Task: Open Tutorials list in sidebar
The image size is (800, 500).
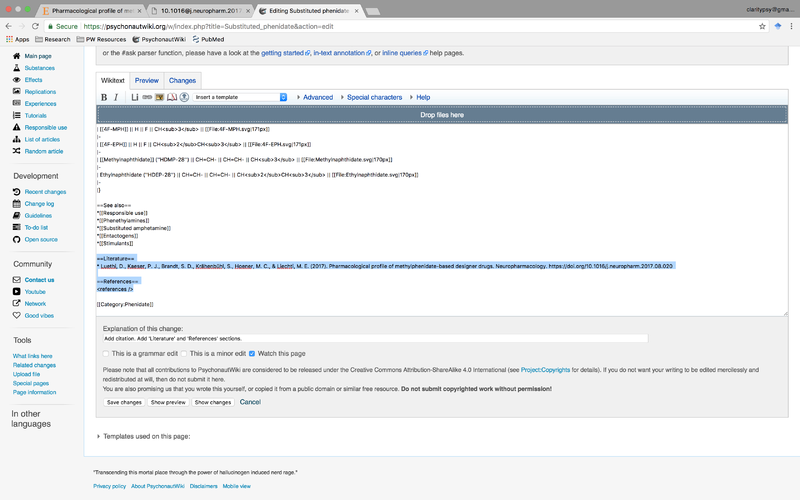Action: pos(35,116)
